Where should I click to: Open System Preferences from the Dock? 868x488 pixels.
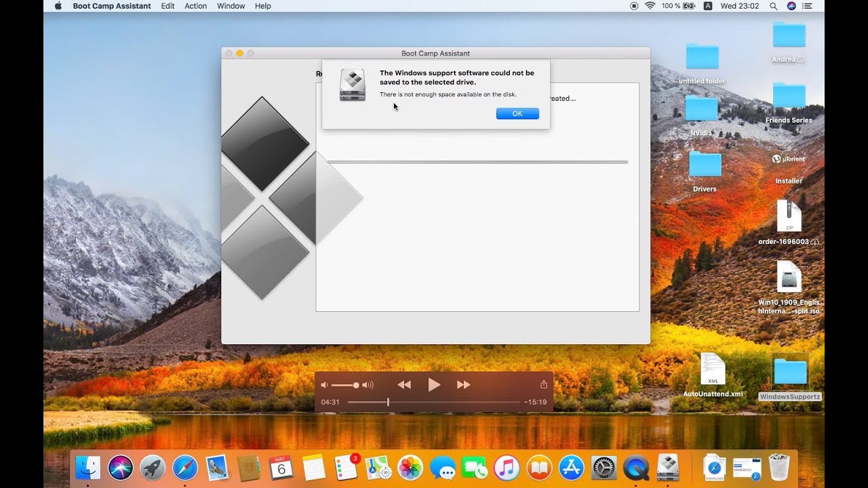click(x=604, y=468)
